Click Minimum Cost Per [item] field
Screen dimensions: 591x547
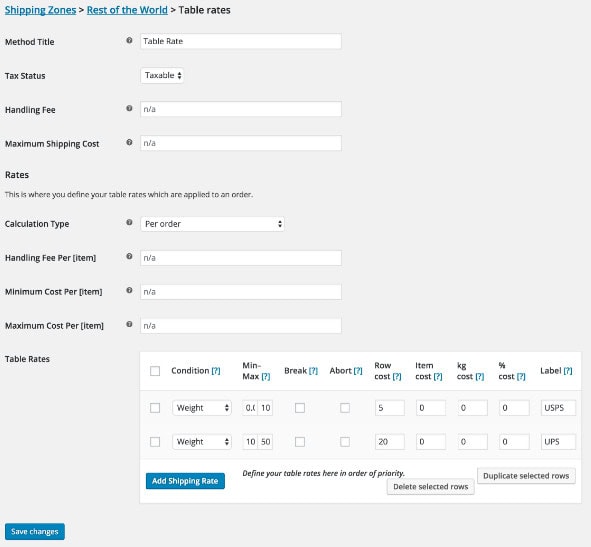pos(241,292)
